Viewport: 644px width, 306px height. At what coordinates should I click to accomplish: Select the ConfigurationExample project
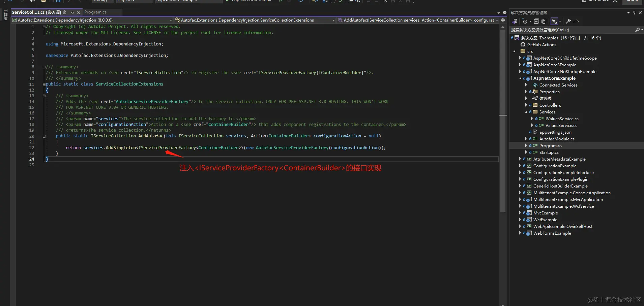click(555, 166)
